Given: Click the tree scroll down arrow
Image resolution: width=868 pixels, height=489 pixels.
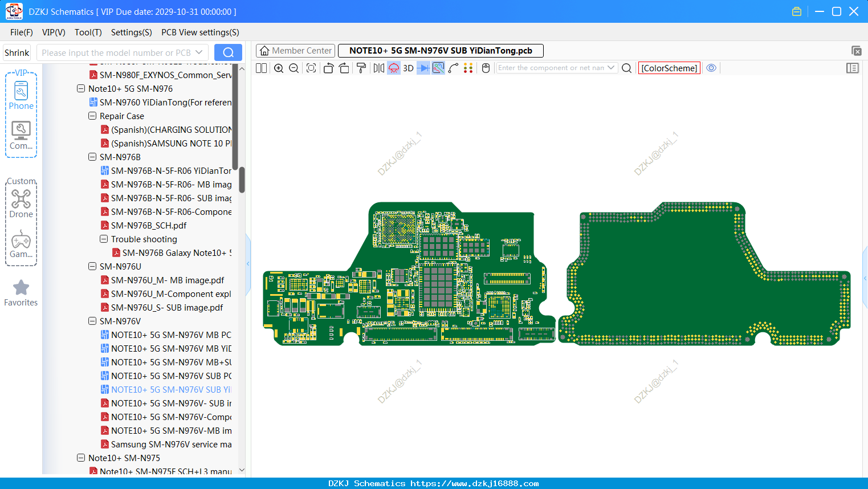Looking at the screenshot, I should pyautogui.click(x=242, y=470).
